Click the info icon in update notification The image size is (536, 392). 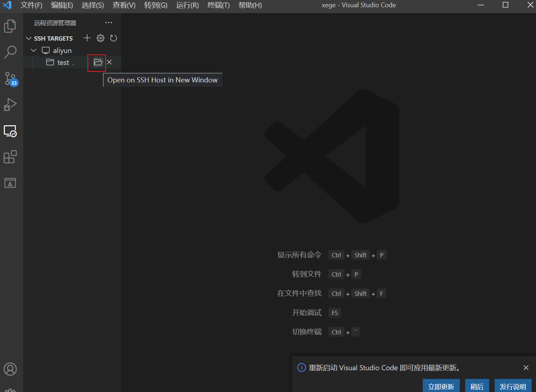tap(302, 368)
